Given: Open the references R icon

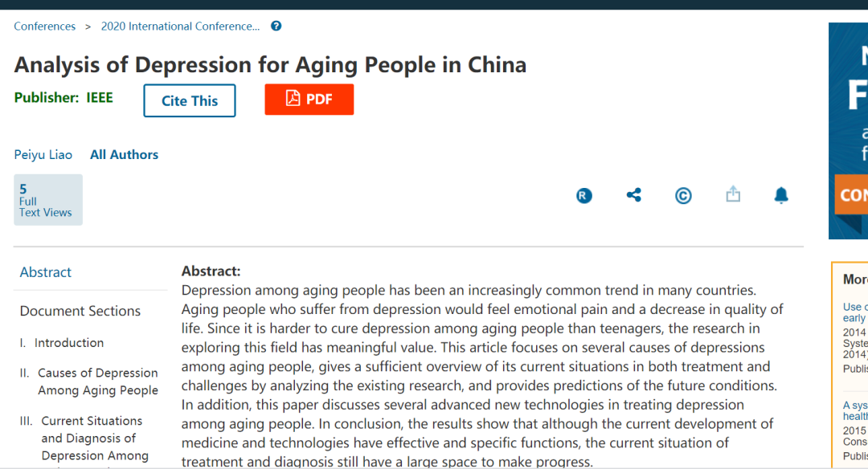Looking at the screenshot, I should (584, 195).
